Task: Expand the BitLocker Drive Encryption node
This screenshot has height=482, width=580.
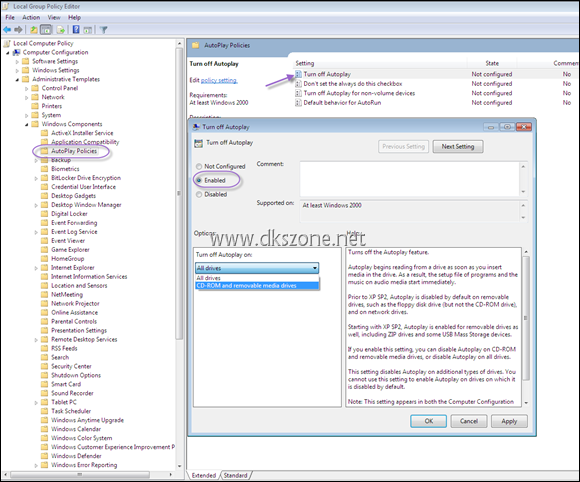Action: coord(36,178)
